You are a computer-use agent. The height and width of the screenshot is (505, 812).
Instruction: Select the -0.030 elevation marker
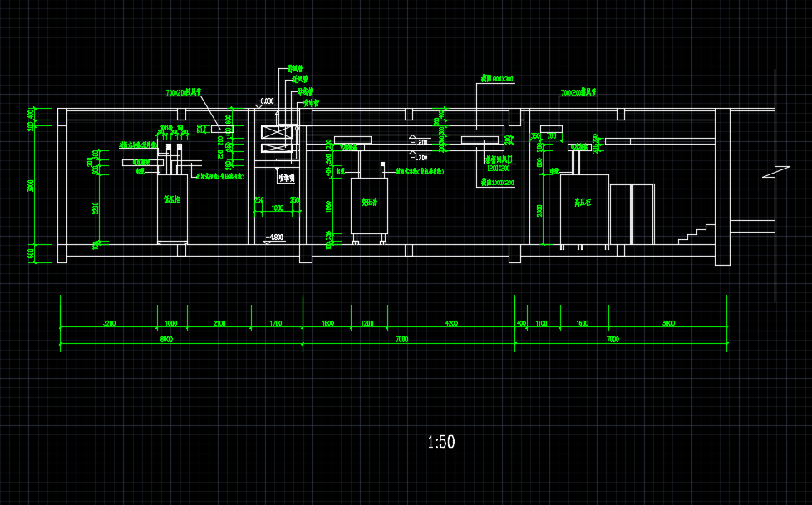[266, 101]
